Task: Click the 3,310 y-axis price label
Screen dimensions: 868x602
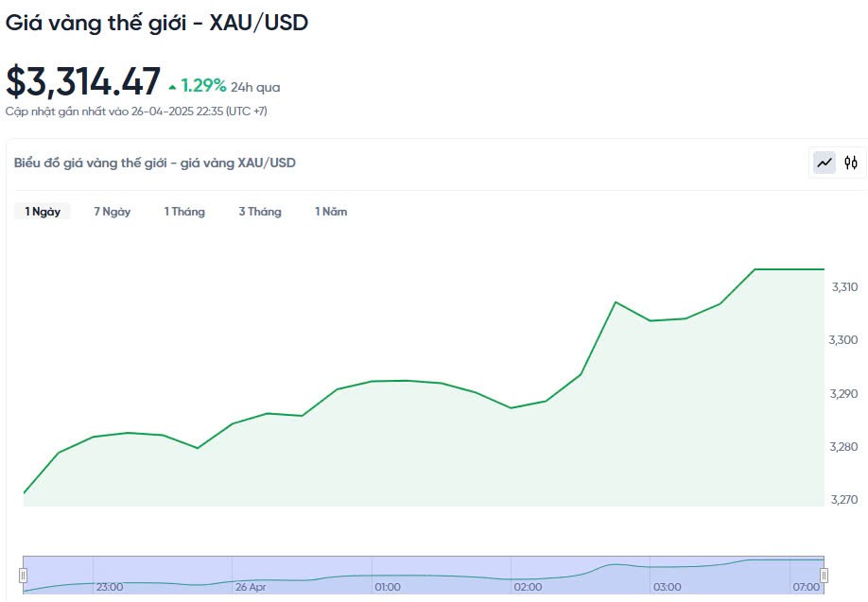Action: [x=844, y=287]
